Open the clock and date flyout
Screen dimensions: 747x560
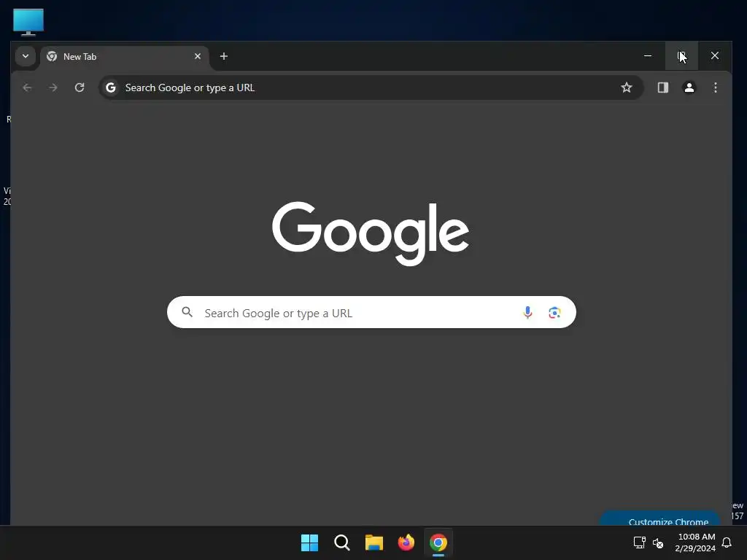pyautogui.click(x=695, y=542)
